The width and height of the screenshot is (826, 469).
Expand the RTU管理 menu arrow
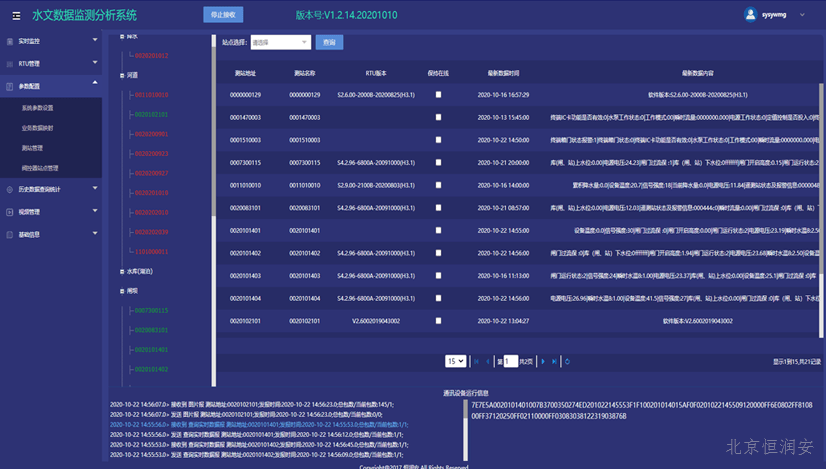point(95,62)
